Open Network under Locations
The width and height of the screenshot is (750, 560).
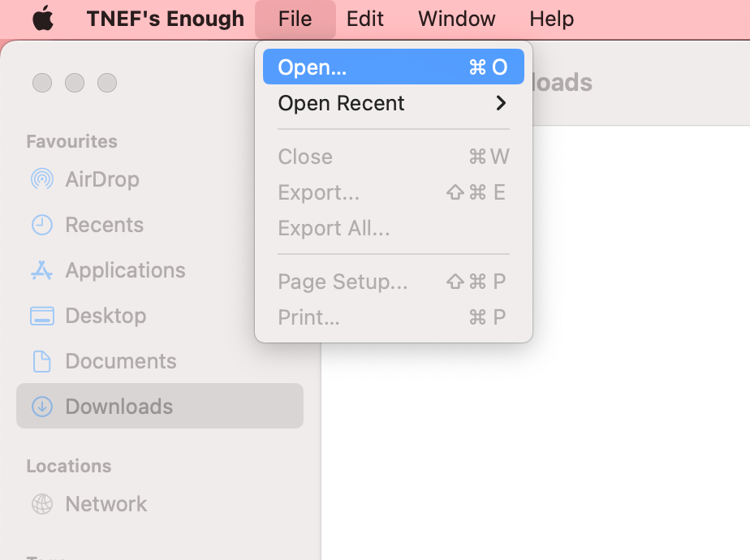point(105,504)
